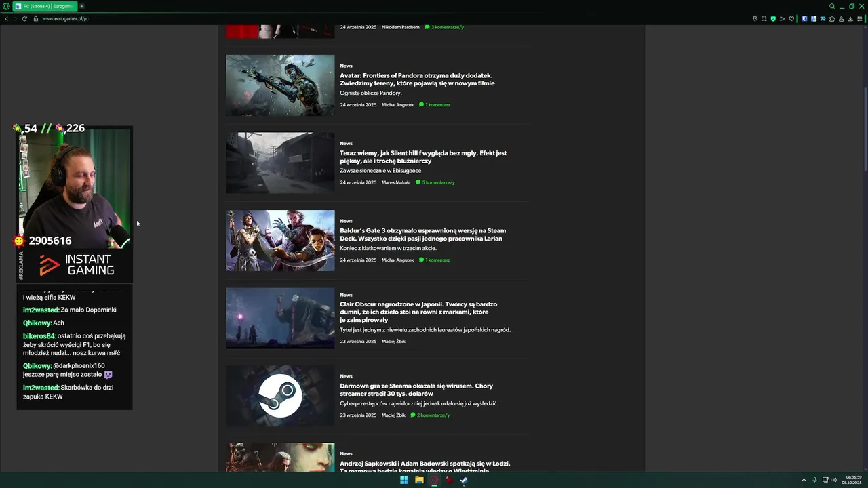Click the News label above Avatar headline
This screenshot has width=868, height=488.
point(346,66)
